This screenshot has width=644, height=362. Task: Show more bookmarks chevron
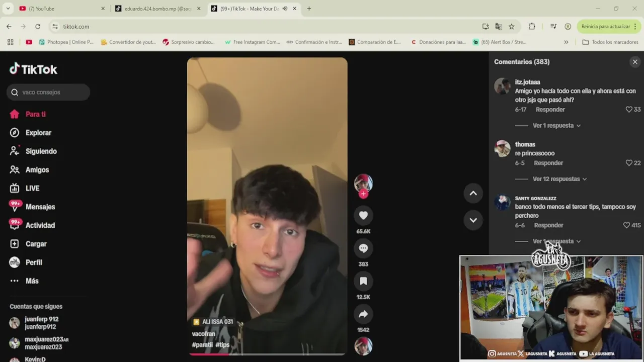(566, 42)
